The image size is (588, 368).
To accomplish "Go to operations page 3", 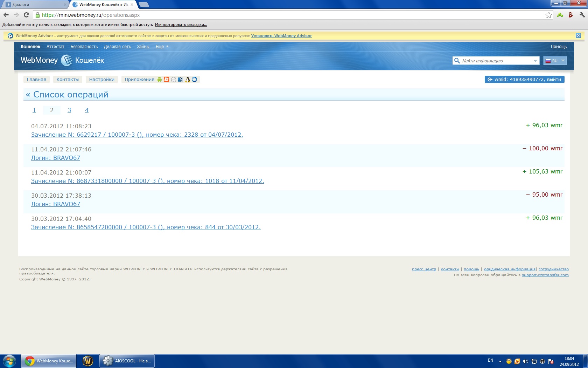I will 69,110.
